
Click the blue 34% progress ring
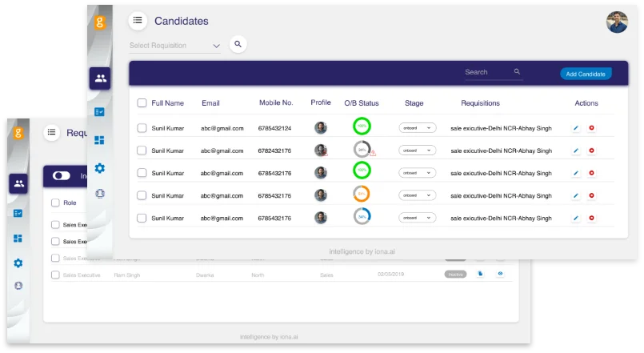coord(362,216)
